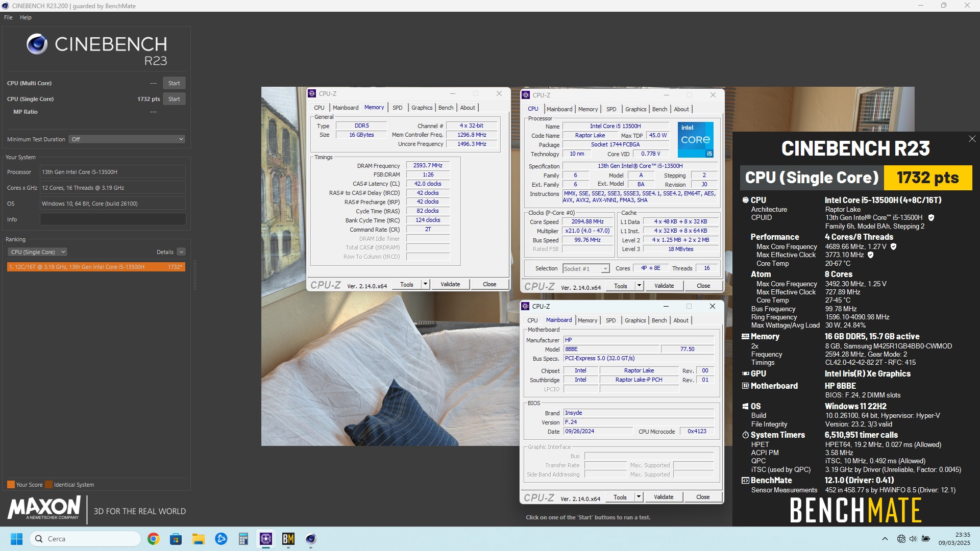Open Graphics tab in Memory CPU-Z window
Screen dimensions: 980x551
point(422,108)
